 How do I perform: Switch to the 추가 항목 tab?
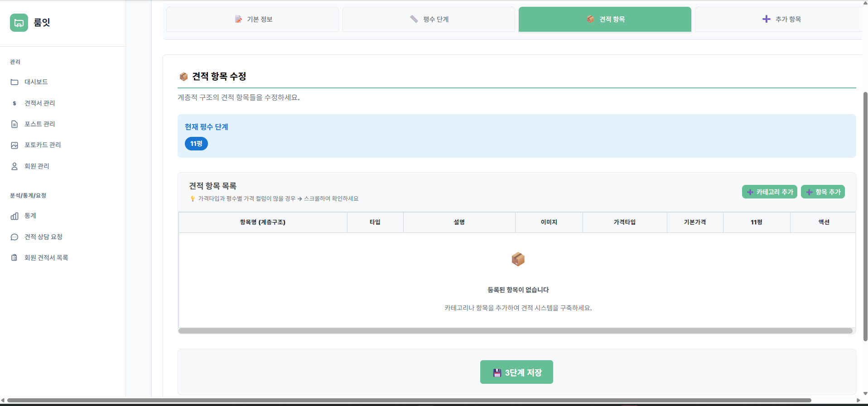click(781, 19)
